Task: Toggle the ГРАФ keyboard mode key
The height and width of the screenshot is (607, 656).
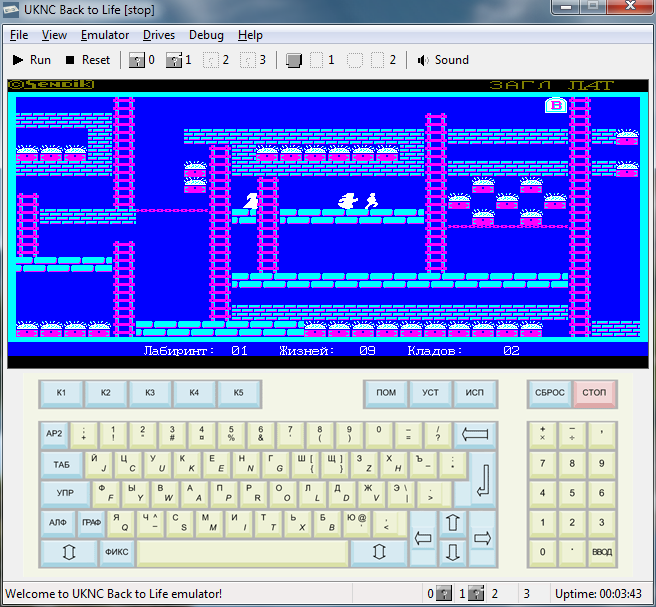Action: pos(91,523)
